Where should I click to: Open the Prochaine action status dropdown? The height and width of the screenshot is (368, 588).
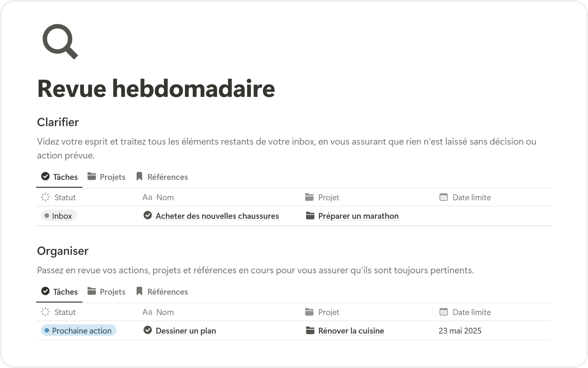[x=79, y=331]
